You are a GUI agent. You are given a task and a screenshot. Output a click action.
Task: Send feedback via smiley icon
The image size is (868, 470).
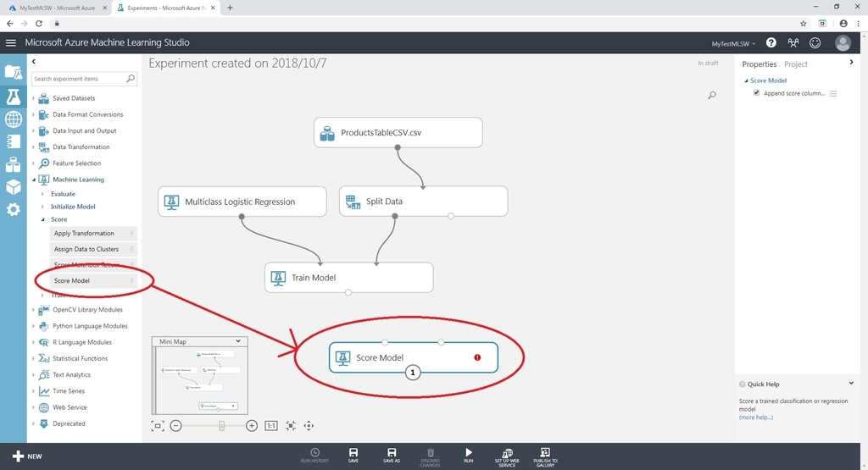(815, 42)
